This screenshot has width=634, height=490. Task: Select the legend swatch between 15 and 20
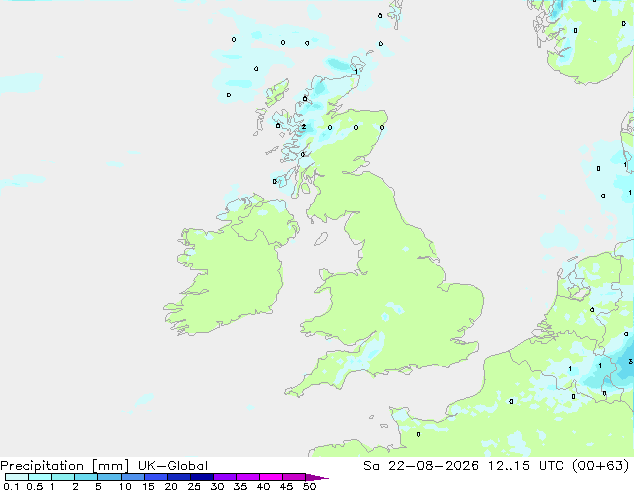pyautogui.click(x=155, y=477)
